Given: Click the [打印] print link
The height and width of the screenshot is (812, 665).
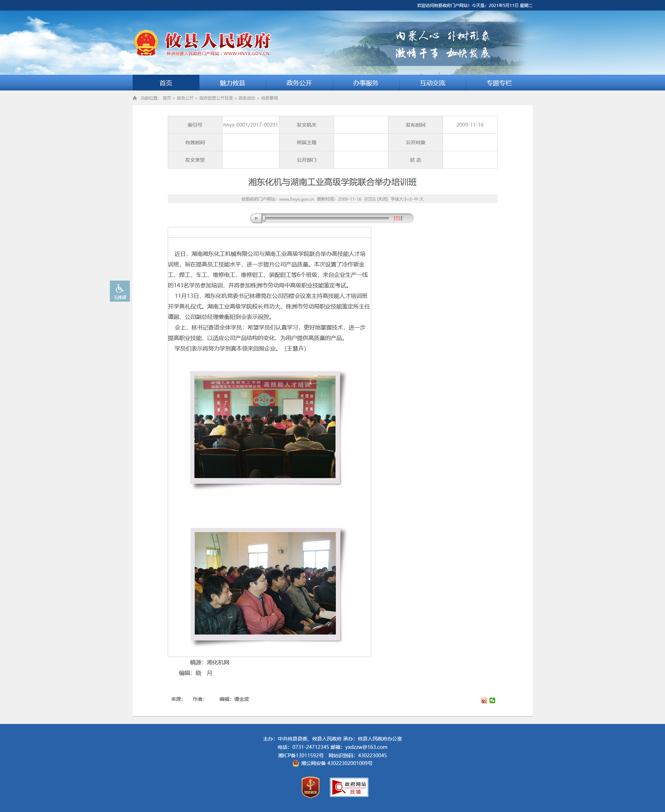Looking at the screenshot, I should coord(370,199).
